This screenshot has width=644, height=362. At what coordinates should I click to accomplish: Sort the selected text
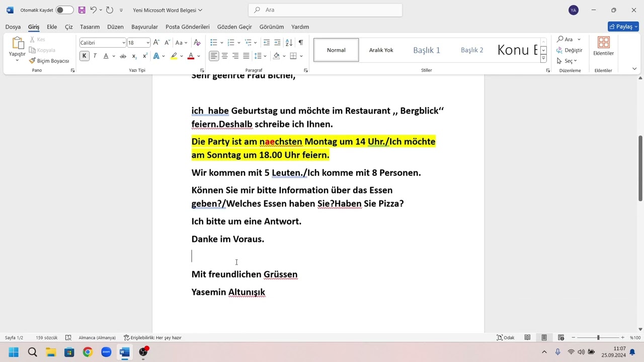point(289,43)
